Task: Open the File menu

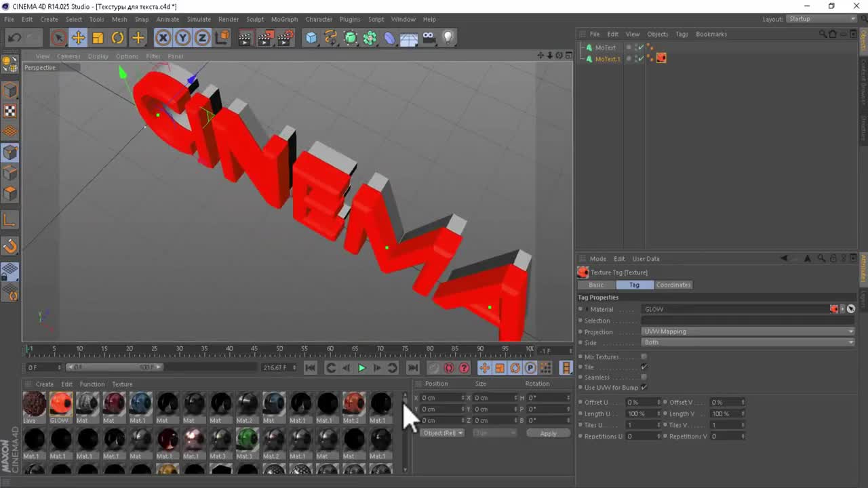Action: coord(9,19)
